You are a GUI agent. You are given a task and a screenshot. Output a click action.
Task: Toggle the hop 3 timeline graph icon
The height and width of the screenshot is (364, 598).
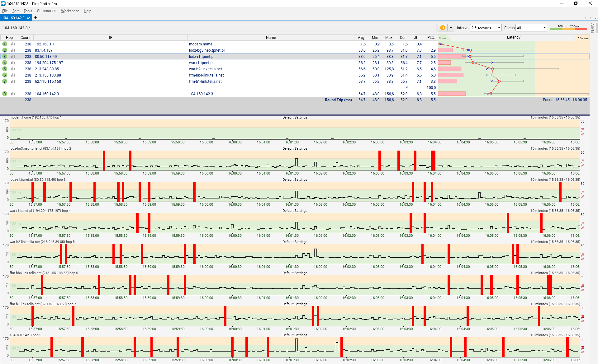coord(13,57)
